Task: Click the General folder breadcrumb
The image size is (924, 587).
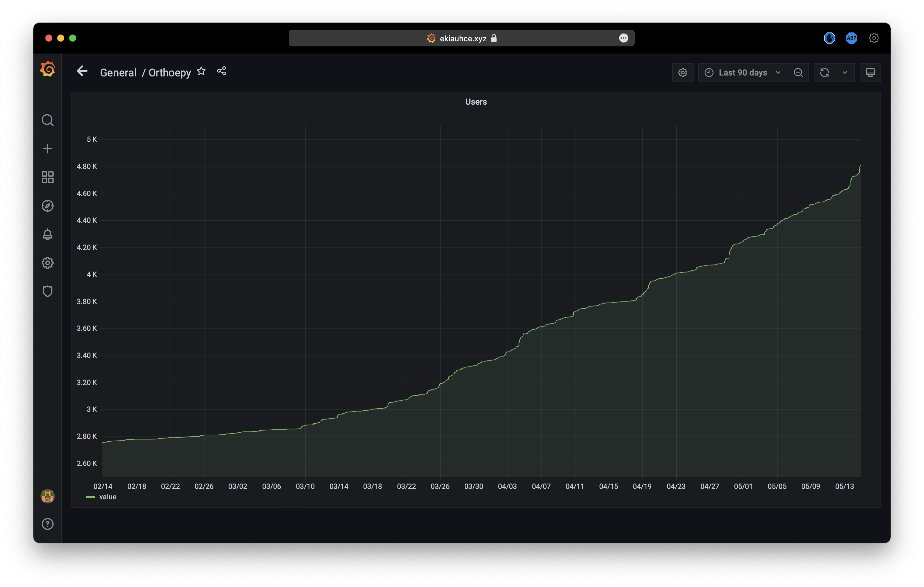Action: coord(118,73)
